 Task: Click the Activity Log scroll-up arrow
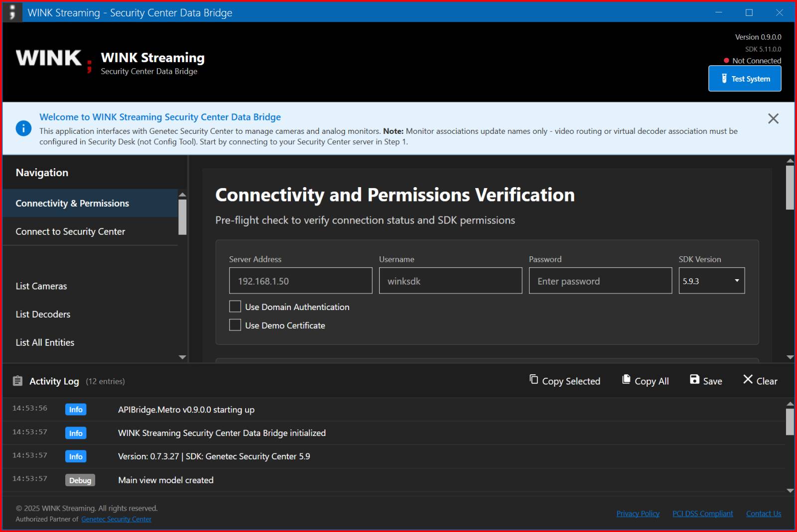point(790,404)
